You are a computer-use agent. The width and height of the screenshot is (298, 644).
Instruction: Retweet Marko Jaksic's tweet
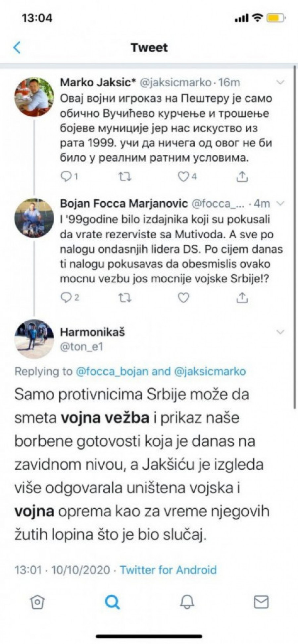click(x=125, y=177)
